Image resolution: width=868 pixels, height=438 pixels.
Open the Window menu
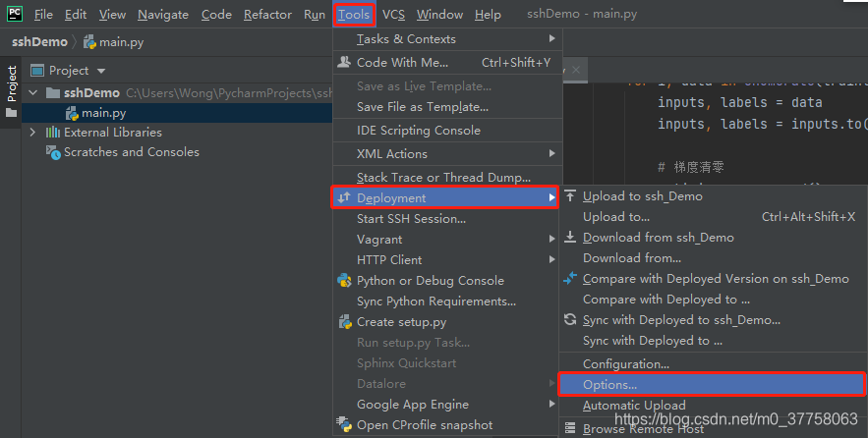(439, 15)
